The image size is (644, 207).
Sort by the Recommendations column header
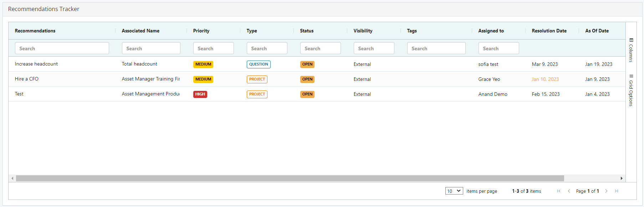click(x=35, y=31)
